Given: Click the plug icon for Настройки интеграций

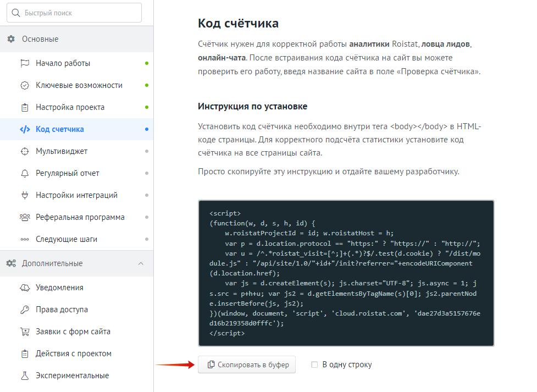Looking at the screenshot, I should point(25,195).
